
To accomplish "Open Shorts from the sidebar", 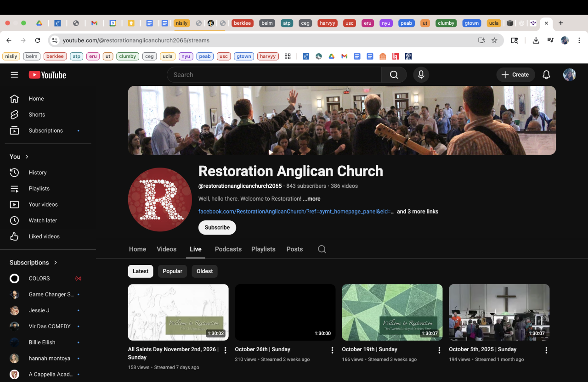I will [37, 115].
